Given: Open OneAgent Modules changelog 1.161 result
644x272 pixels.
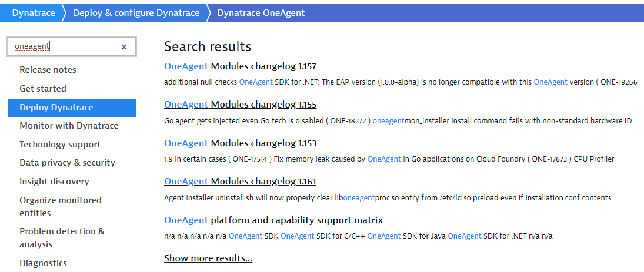Looking at the screenshot, I should [240, 182].
